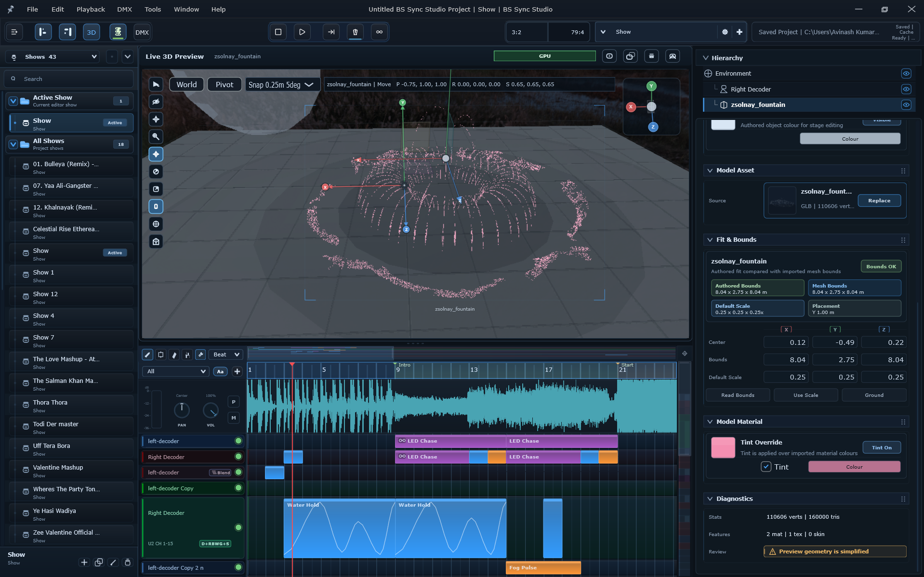
Task: Click the World orientation button
Action: point(186,84)
